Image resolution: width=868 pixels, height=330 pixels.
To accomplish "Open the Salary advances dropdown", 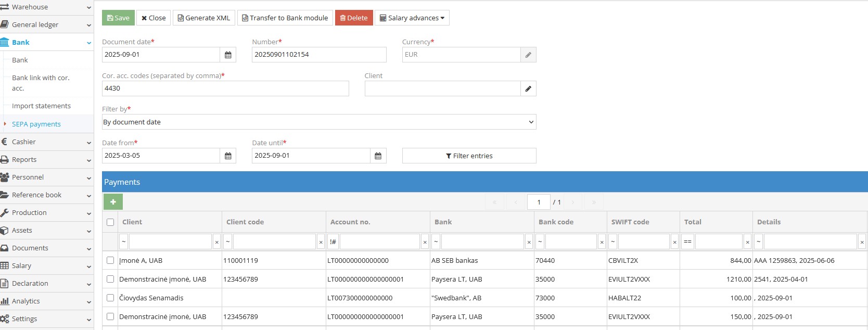I will pos(412,18).
